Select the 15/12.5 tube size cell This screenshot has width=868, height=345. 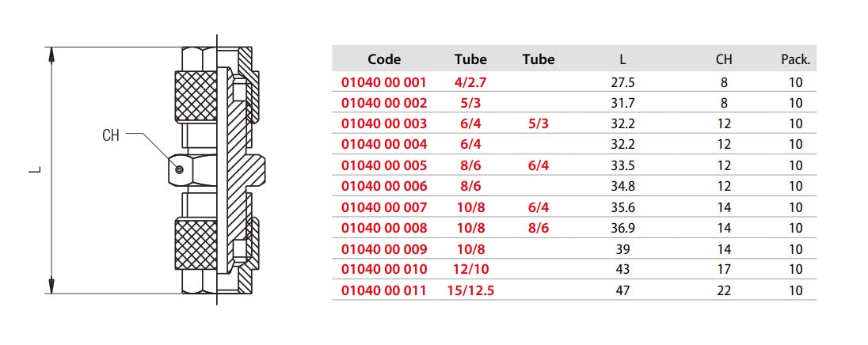pos(470,290)
